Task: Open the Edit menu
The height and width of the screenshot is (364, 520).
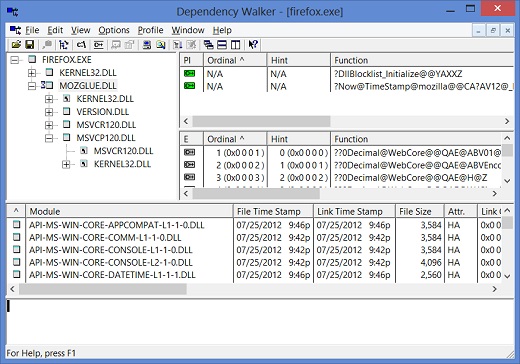Action: [55, 30]
